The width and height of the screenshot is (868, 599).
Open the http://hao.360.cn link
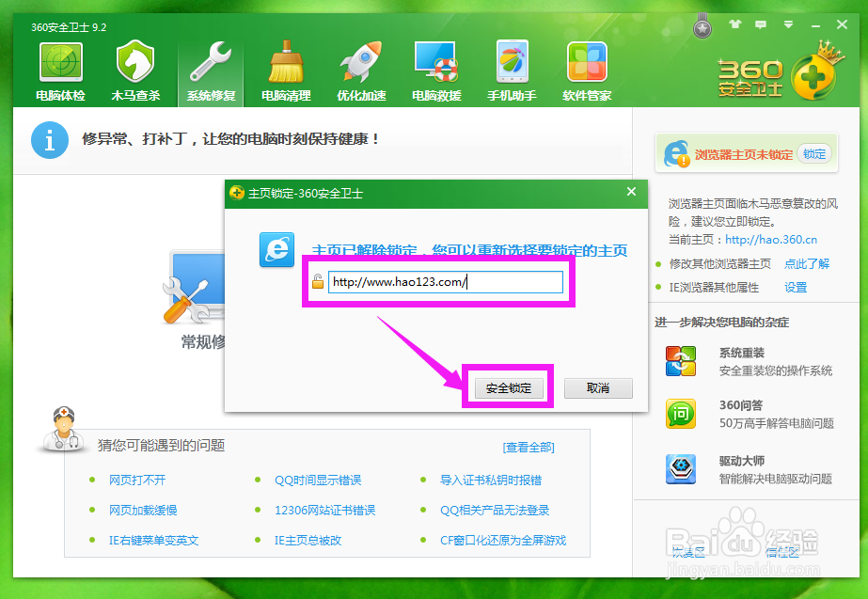771,240
